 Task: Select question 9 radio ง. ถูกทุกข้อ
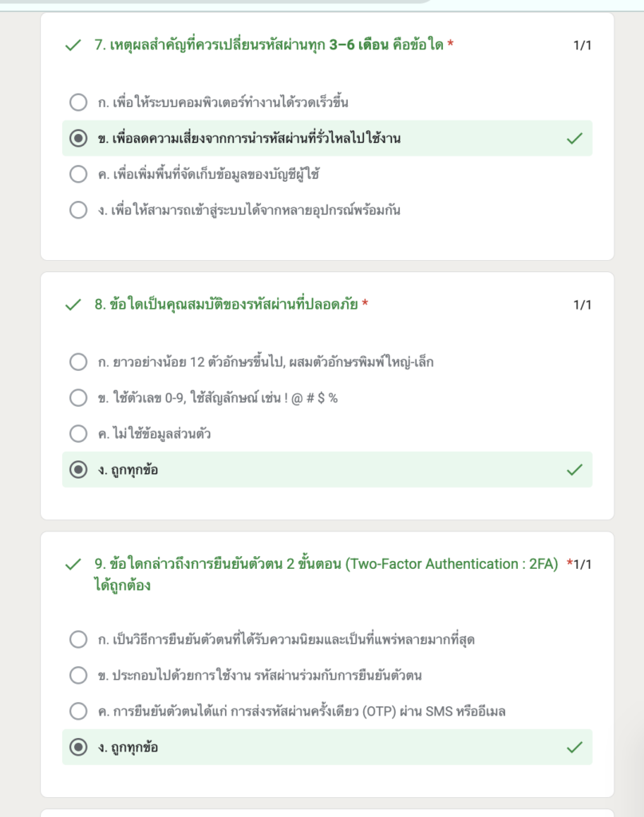coord(78,747)
